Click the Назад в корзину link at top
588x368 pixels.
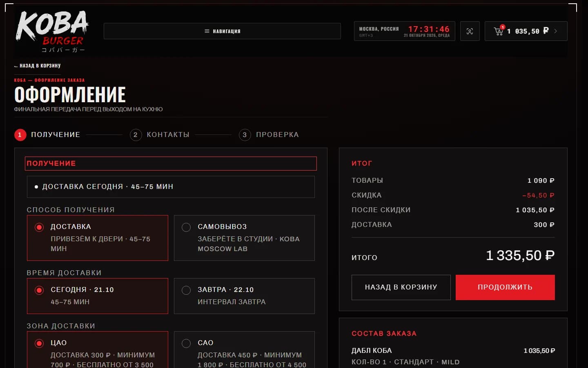[x=38, y=65]
